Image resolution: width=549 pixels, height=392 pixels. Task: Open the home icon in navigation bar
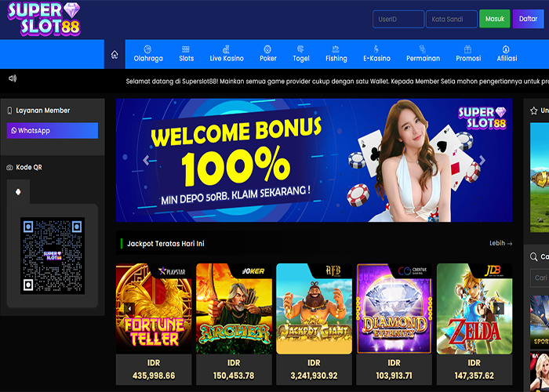click(x=115, y=55)
